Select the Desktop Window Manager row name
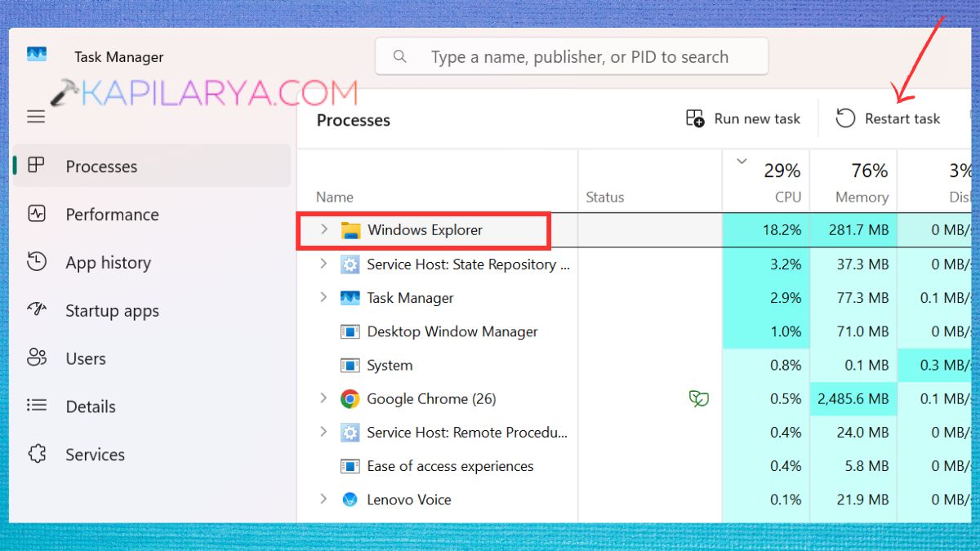This screenshot has height=551, width=980. (x=452, y=331)
